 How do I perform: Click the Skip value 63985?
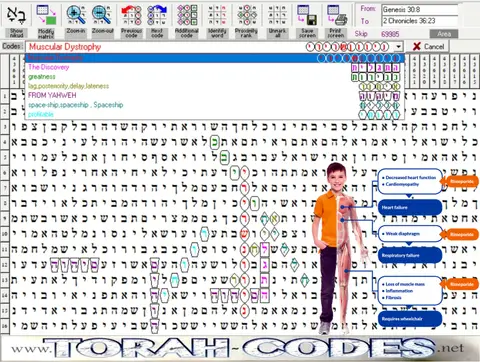(390, 34)
